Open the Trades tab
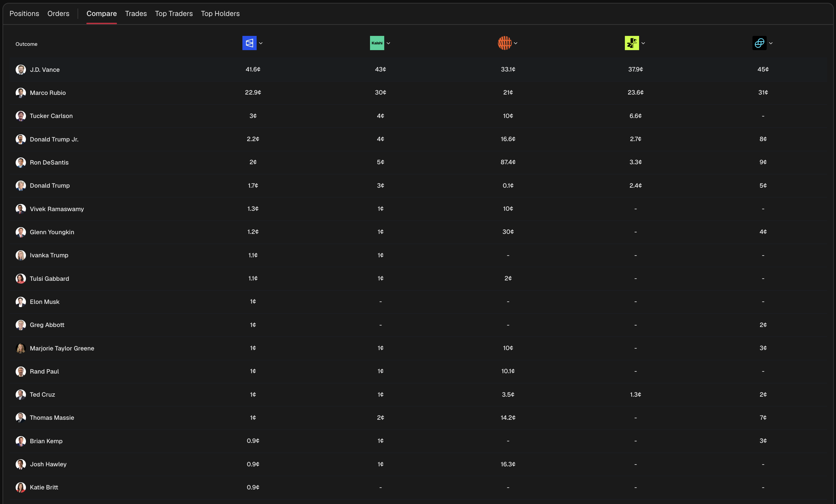 point(136,14)
